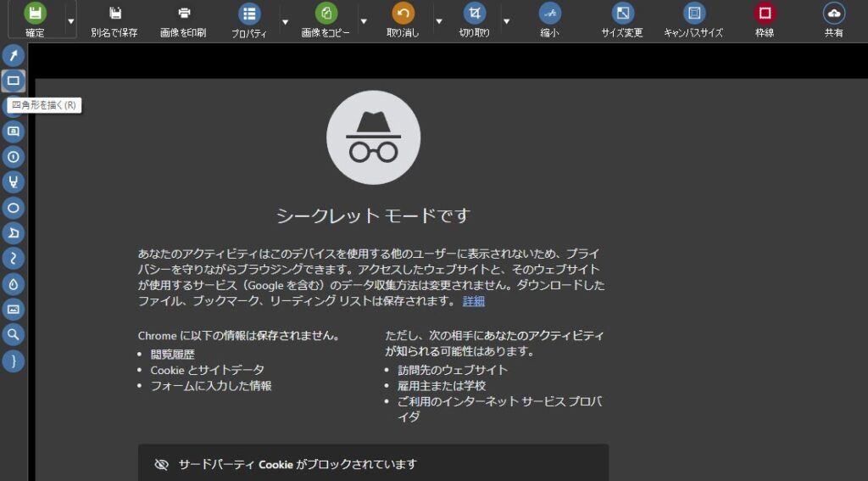Select the curly brace tool
This screenshot has height=481, width=868.
[14, 361]
